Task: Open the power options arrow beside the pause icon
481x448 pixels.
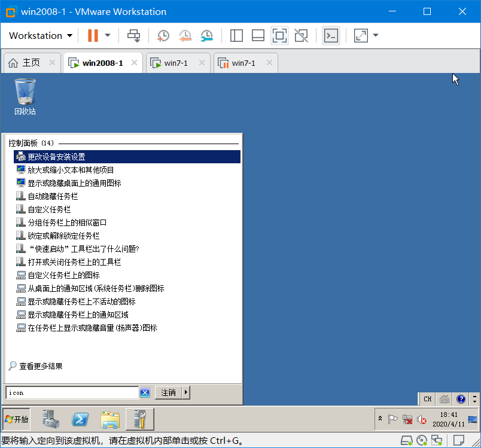Action: (108, 35)
